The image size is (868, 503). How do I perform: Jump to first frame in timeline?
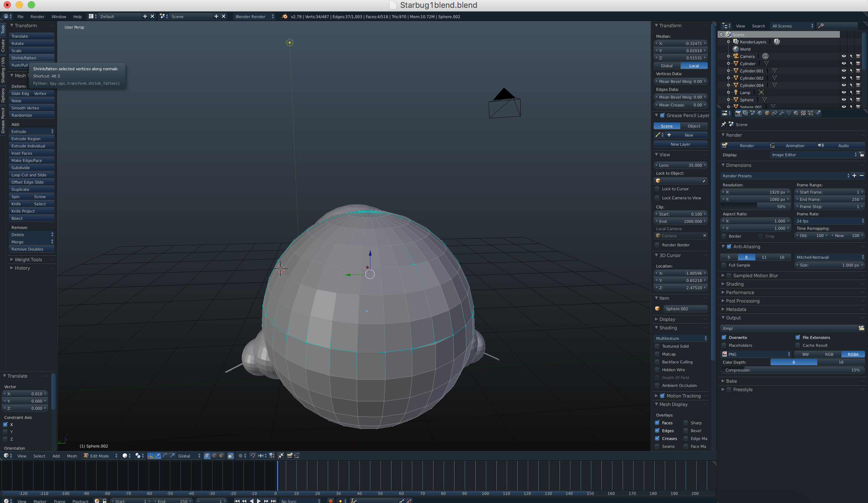pos(237,501)
